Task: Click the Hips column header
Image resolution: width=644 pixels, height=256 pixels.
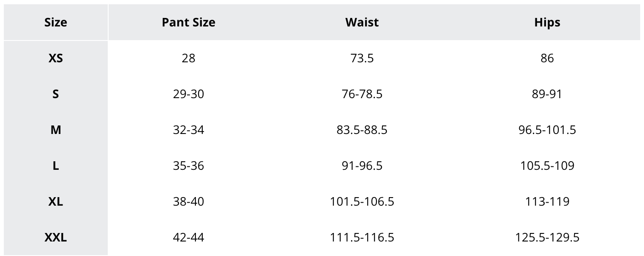Action: (x=547, y=22)
